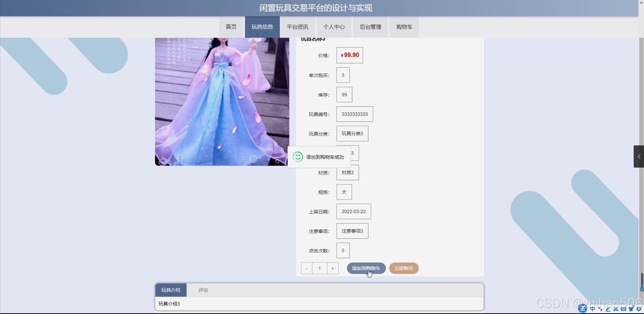Toggle the 中 Chinese input mode icon
Image resolution: width=644 pixels, height=314 pixels.
[x=593, y=309]
